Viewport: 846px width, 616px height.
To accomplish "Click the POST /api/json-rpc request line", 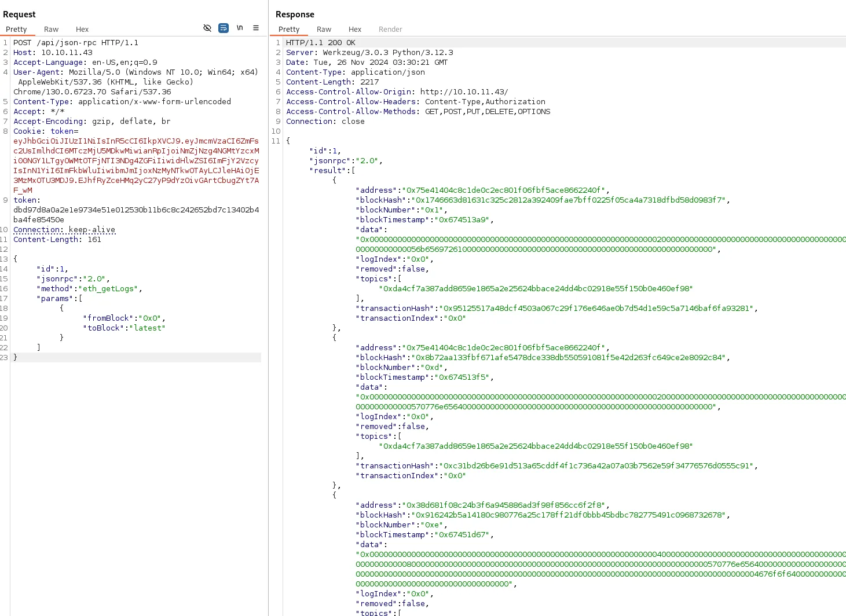I will coord(76,43).
